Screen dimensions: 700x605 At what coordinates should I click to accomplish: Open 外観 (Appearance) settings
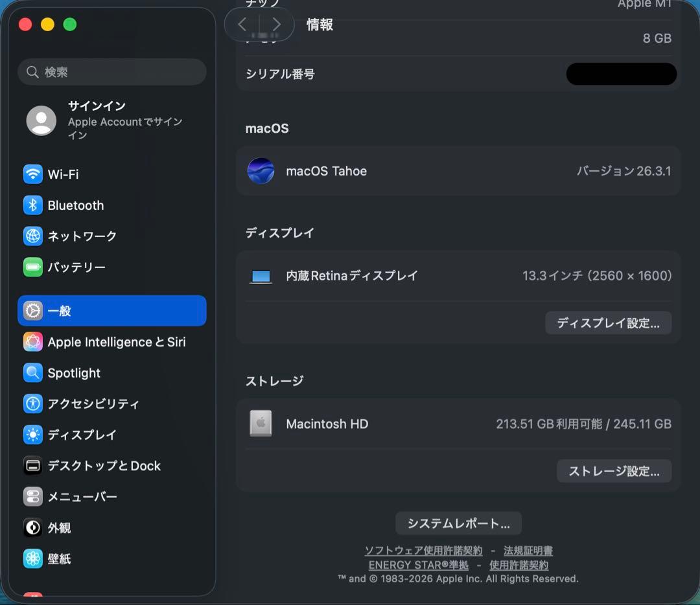pyautogui.click(x=60, y=527)
